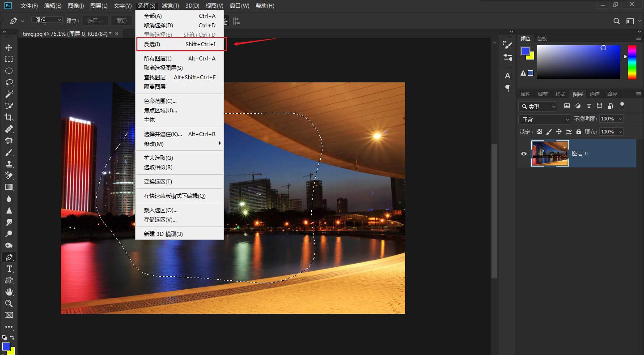
Task: Choose 取消选择(D) menu item
Action: click(179, 26)
